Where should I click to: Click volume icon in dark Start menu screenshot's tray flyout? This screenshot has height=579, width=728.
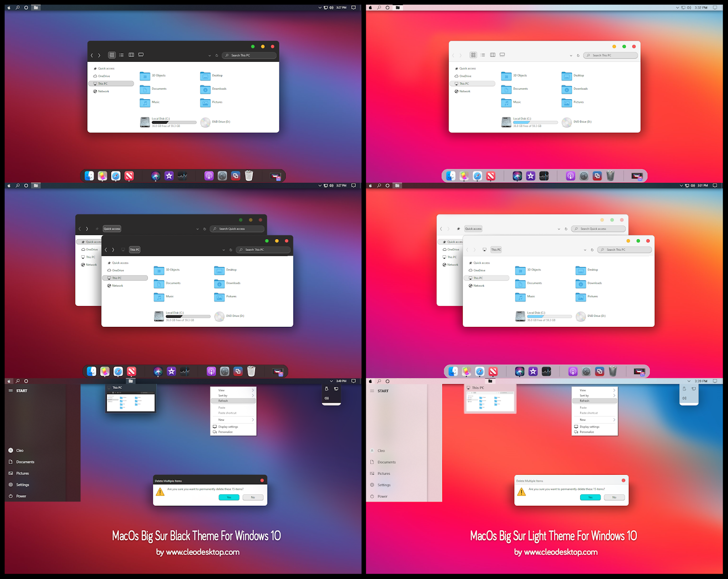click(327, 398)
